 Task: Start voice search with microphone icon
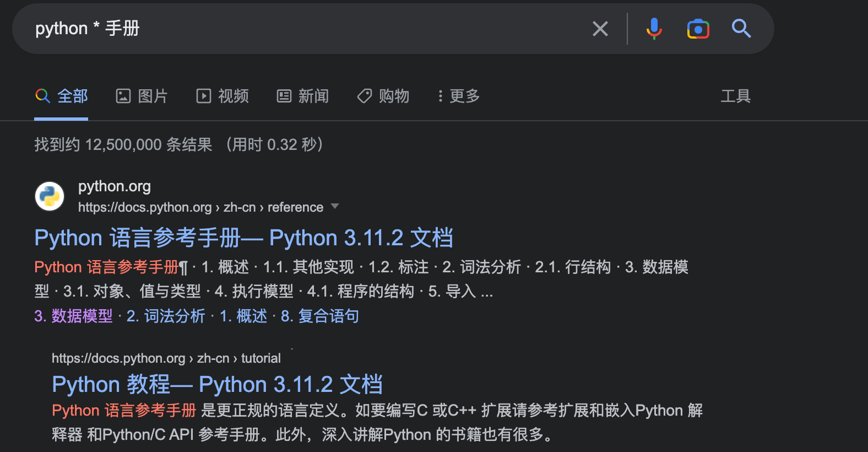click(x=654, y=29)
